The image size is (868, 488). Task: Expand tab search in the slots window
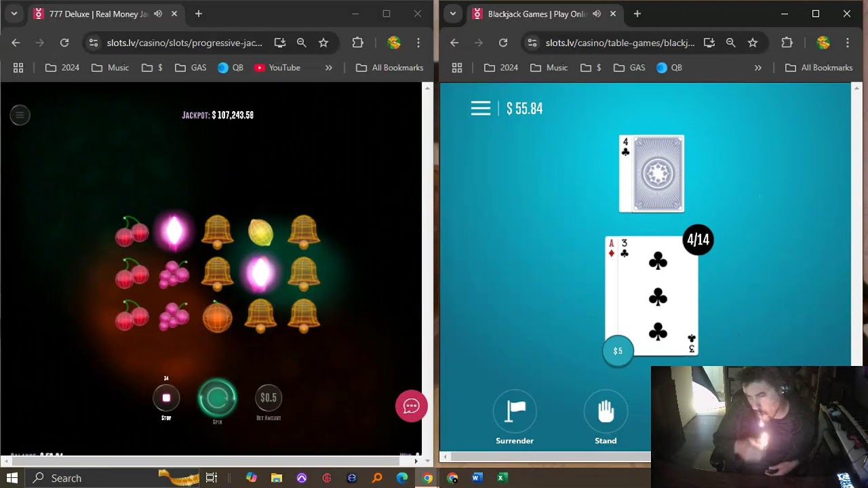[x=14, y=14]
